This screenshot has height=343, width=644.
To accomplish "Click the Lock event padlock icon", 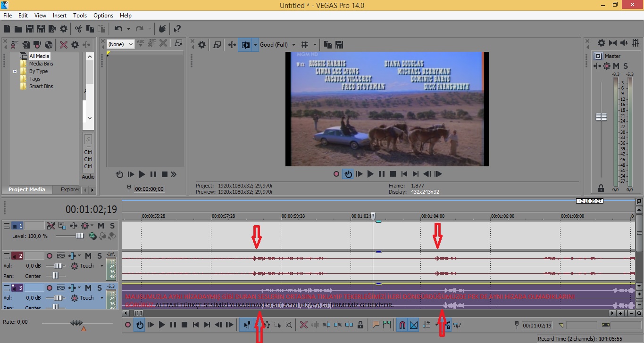I will click(x=360, y=325).
